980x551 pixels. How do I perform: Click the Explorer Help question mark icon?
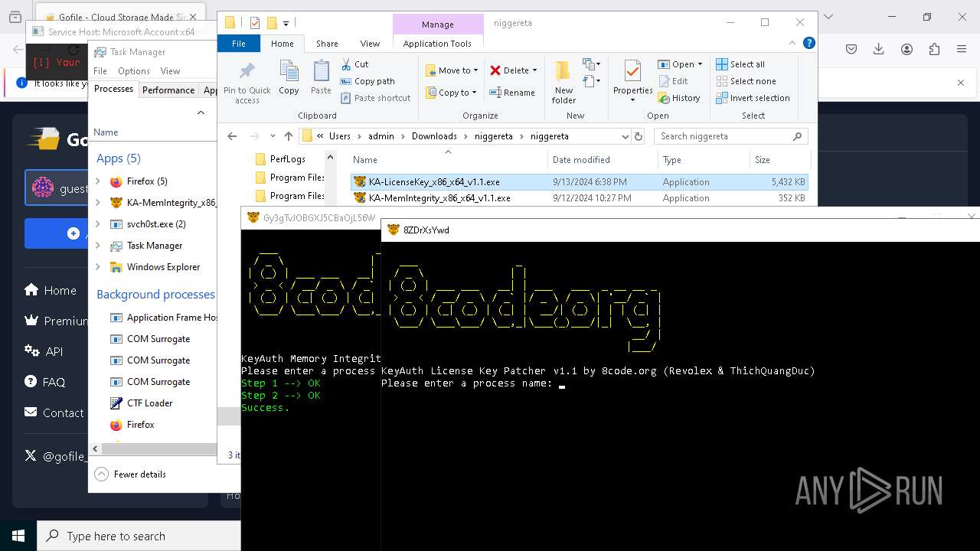point(808,44)
